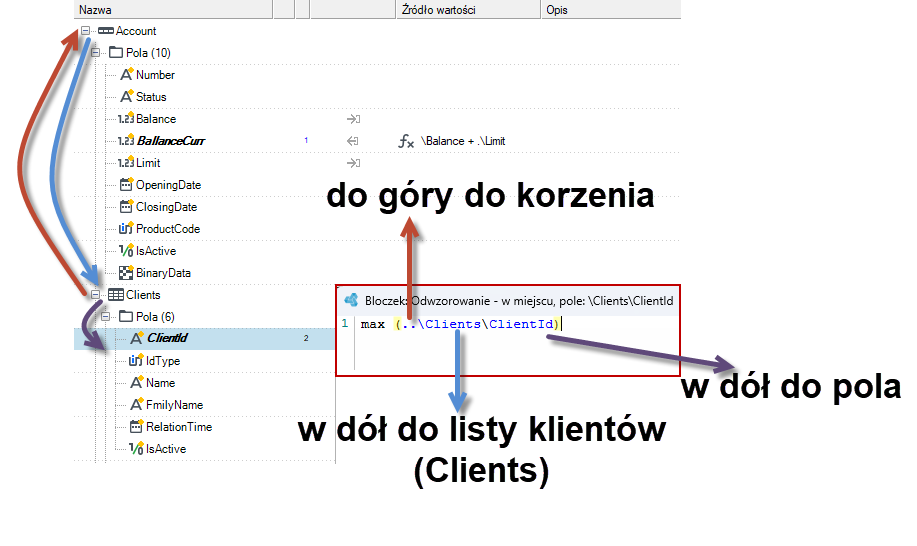This screenshot has height=546, width=917.
Task: Click the Name text field icon
Action: [x=136, y=382]
